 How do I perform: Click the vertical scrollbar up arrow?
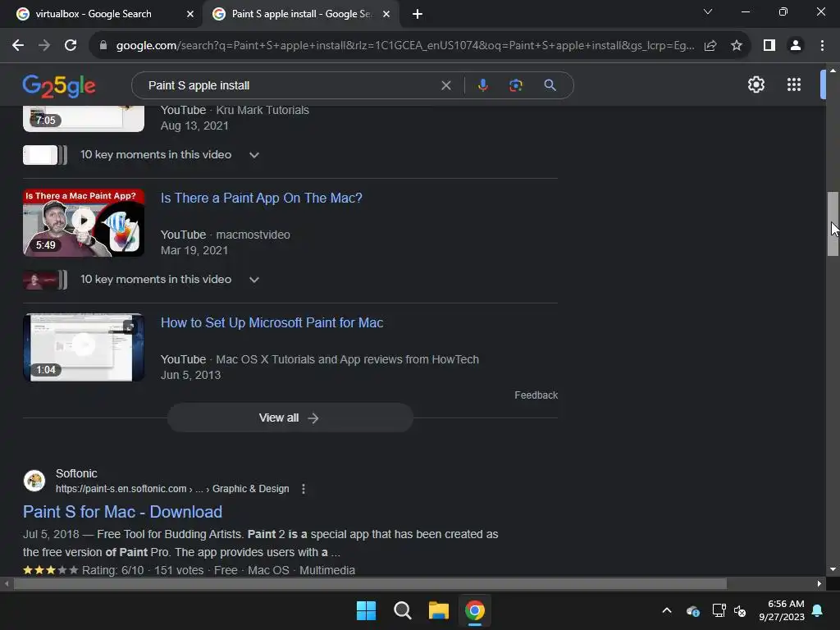[x=833, y=71]
